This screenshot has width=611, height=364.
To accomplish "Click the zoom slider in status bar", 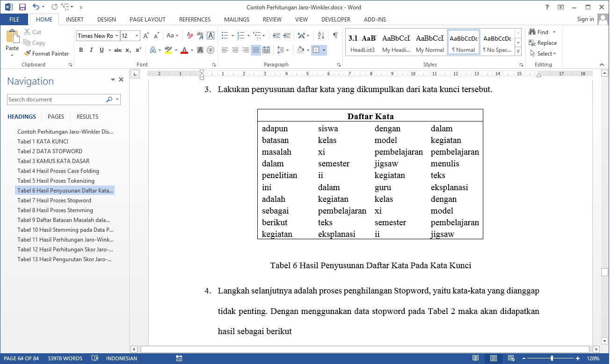I will point(552,358).
